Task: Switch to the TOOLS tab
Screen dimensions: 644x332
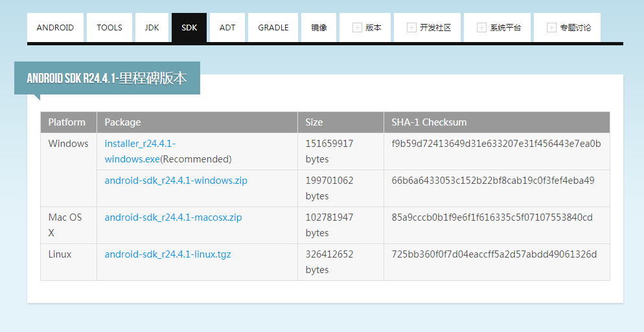Action: click(x=109, y=27)
